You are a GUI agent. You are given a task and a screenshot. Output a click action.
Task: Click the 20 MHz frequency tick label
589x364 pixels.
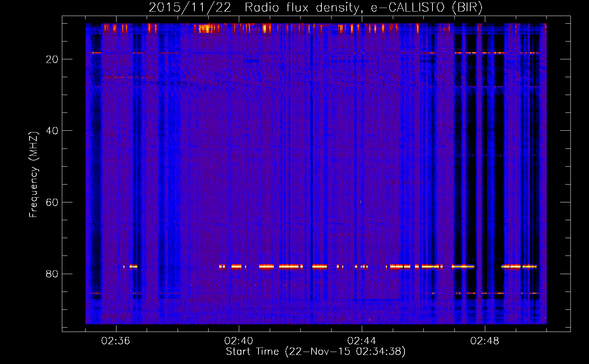coord(52,59)
